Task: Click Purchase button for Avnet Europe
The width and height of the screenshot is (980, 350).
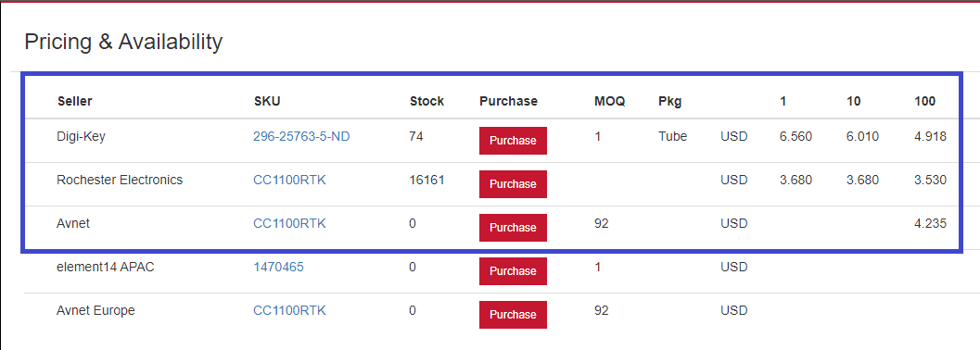Action: click(513, 315)
